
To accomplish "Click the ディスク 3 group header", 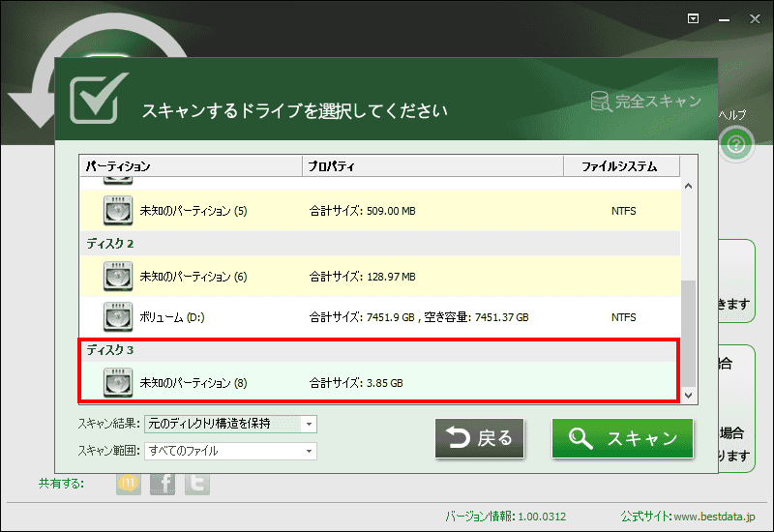I will [x=380, y=350].
